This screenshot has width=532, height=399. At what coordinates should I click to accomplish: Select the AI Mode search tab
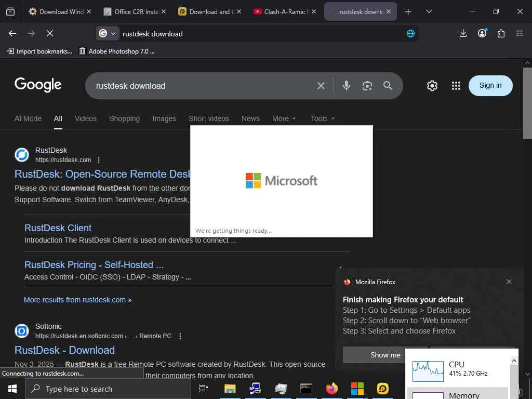point(28,118)
